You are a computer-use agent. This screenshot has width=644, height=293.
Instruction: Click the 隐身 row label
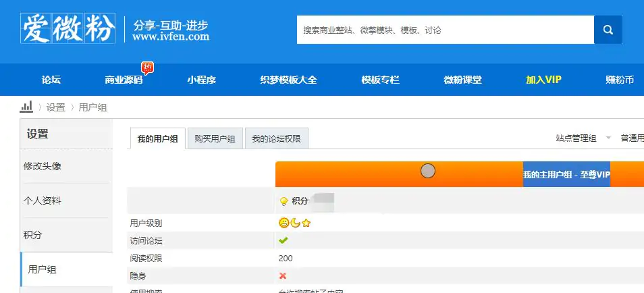[x=138, y=276]
